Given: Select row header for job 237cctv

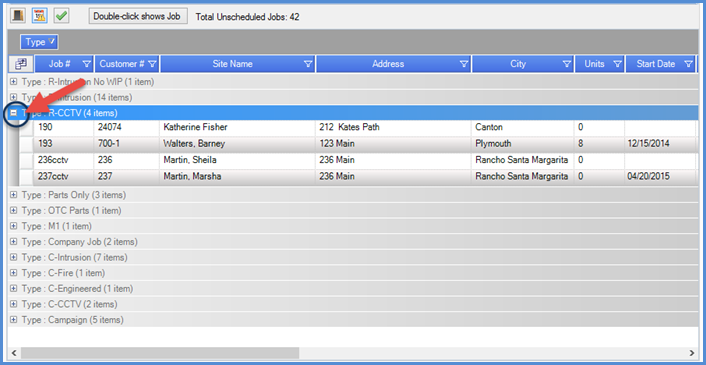Looking at the screenshot, I should pyautogui.click(x=27, y=176).
